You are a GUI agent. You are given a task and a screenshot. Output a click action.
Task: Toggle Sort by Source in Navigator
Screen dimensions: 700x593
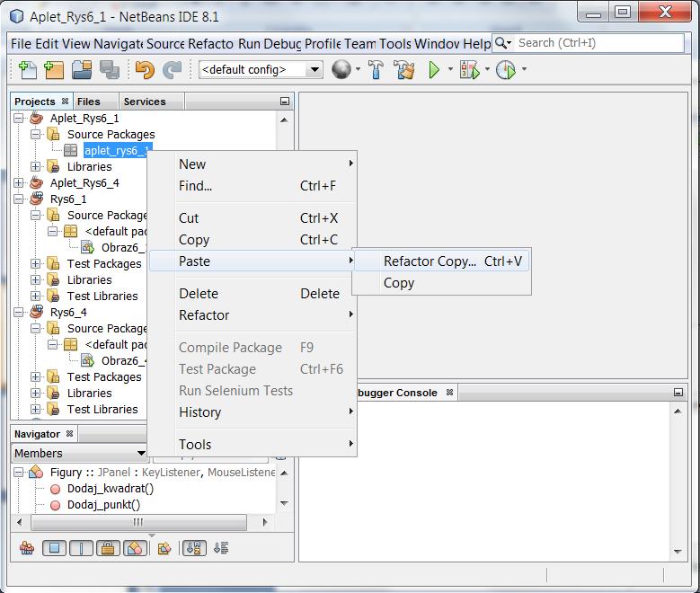221,548
